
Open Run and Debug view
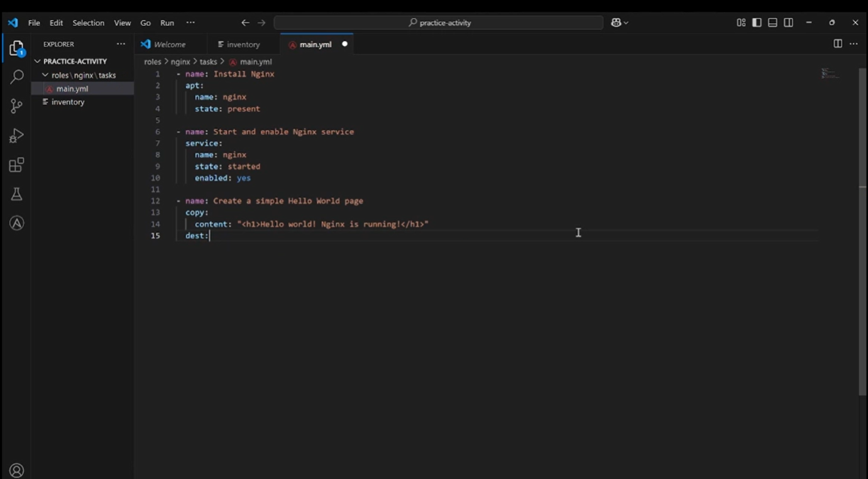pyautogui.click(x=16, y=136)
